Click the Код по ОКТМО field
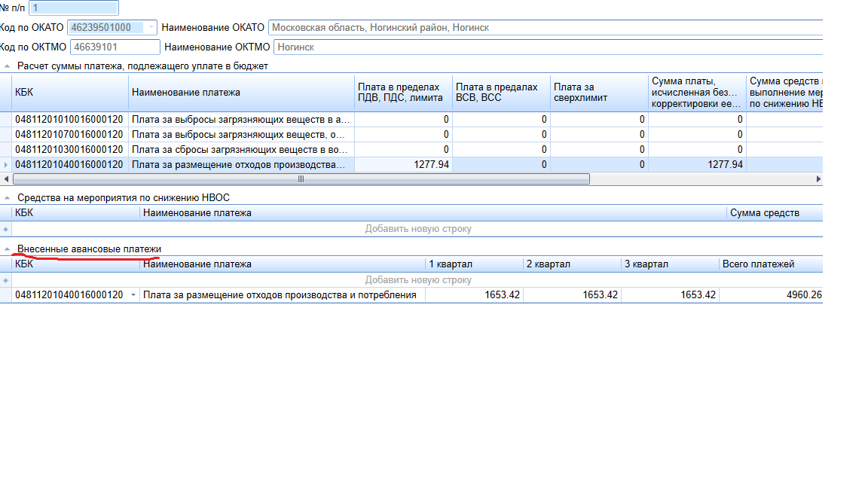The height and width of the screenshot is (488, 868). coord(115,47)
